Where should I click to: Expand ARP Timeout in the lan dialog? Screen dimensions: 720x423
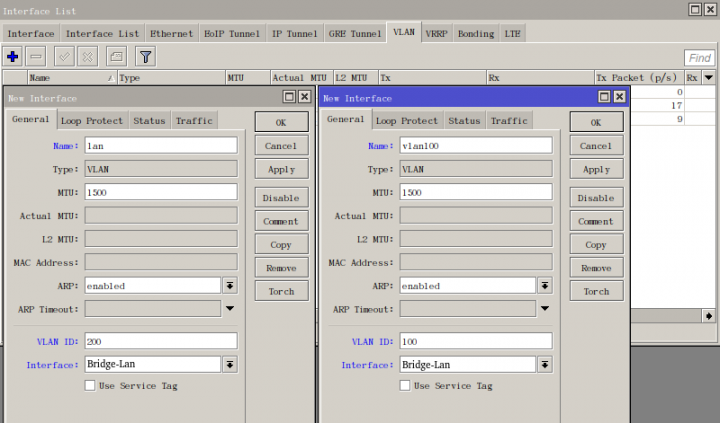tap(229, 309)
